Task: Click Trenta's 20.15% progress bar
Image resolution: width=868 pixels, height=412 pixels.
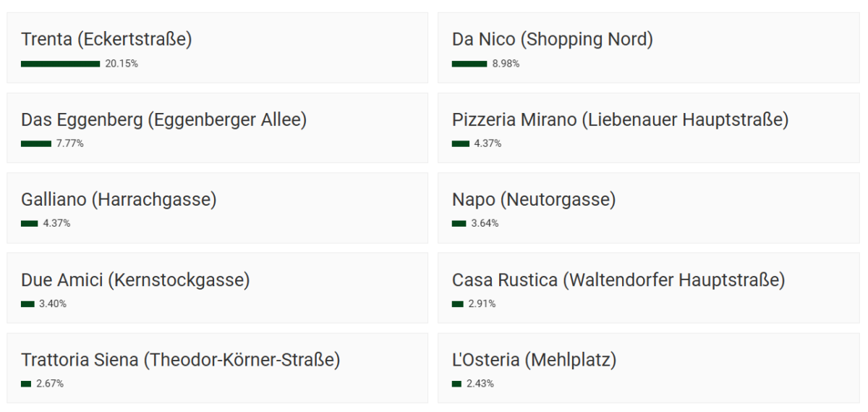Action: (x=61, y=64)
